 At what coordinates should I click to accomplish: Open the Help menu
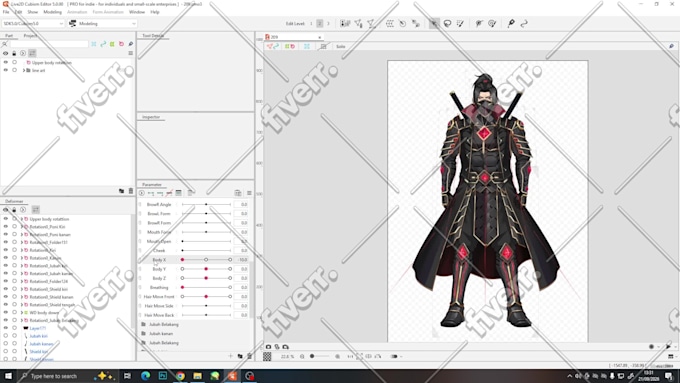[x=155, y=12]
